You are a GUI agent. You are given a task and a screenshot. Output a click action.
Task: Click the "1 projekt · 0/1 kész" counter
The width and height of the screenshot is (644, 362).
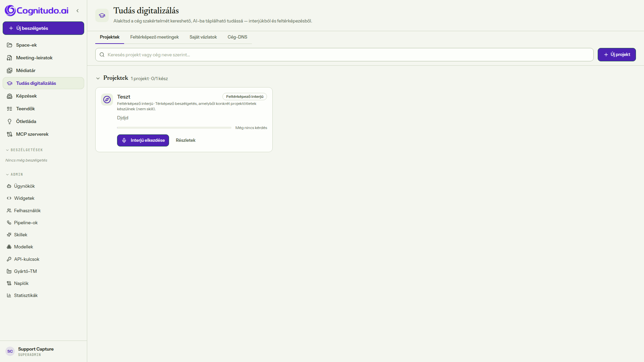pyautogui.click(x=149, y=79)
